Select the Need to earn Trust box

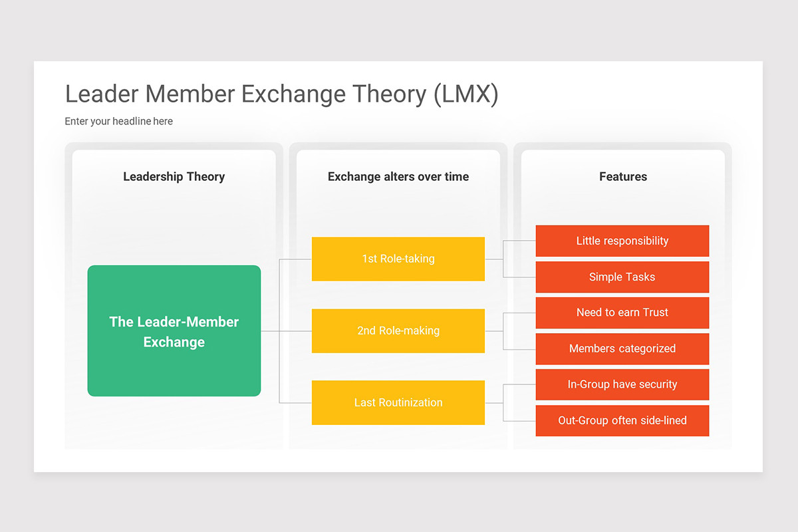(622, 313)
